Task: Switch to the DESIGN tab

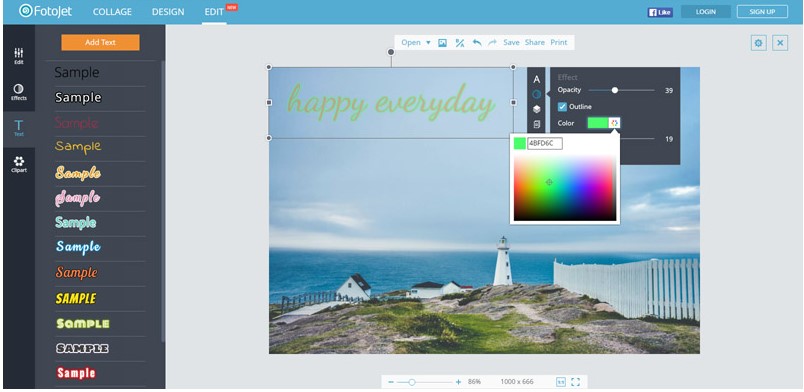Action: pyautogui.click(x=168, y=12)
